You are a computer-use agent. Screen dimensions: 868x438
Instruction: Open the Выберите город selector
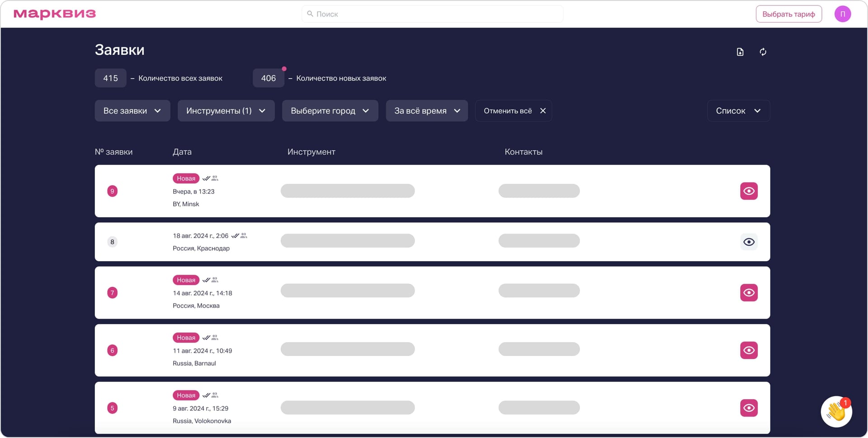pyautogui.click(x=330, y=110)
